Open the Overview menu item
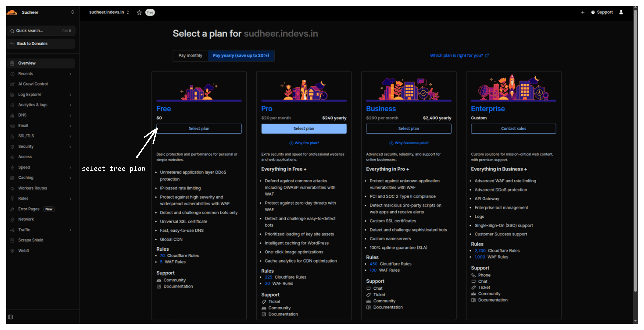This screenshot has width=644, height=330. coord(41,63)
